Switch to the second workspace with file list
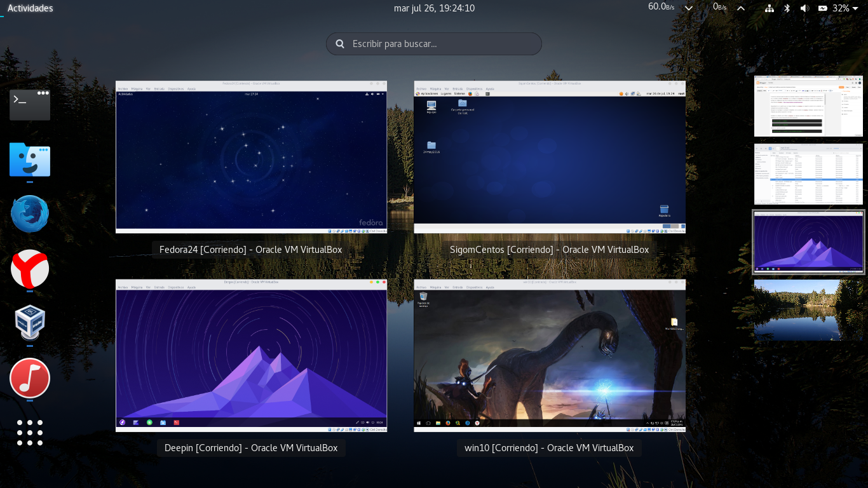The width and height of the screenshot is (868, 488). (808, 174)
